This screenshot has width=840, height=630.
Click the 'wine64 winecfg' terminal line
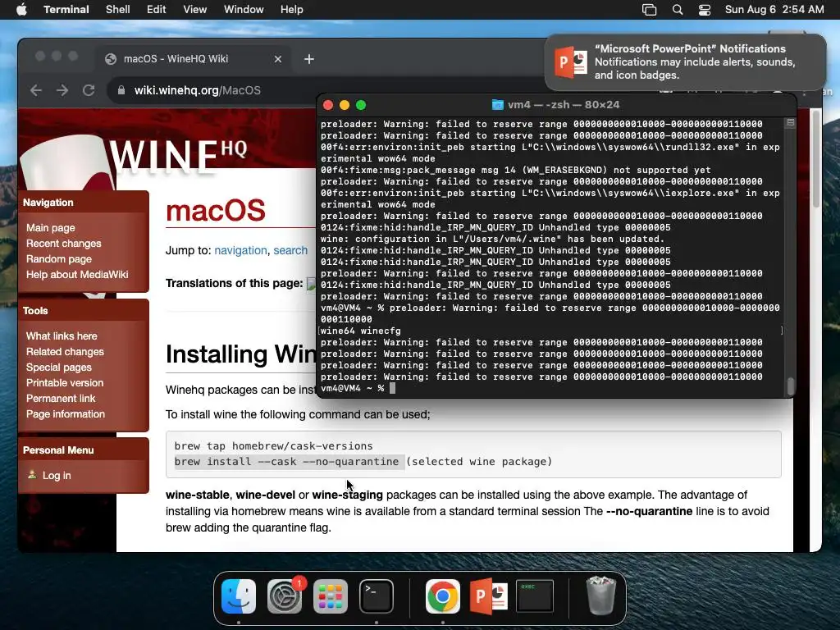(x=360, y=331)
